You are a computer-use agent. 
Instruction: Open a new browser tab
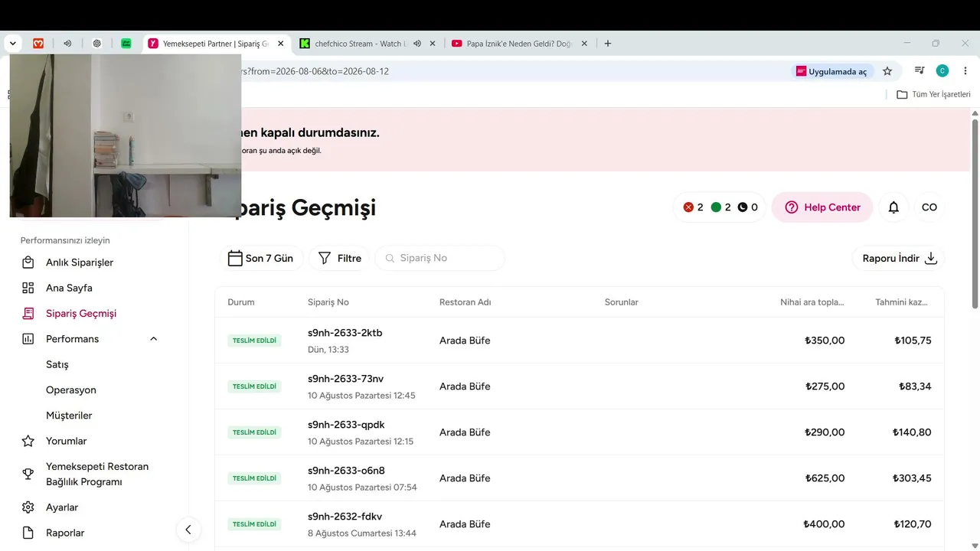608,44
